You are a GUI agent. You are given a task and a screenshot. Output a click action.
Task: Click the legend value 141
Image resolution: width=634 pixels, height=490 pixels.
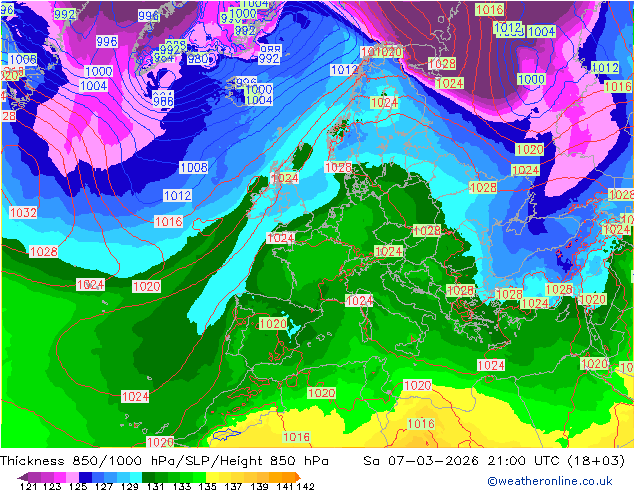pyautogui.click(x=285, y=486)
